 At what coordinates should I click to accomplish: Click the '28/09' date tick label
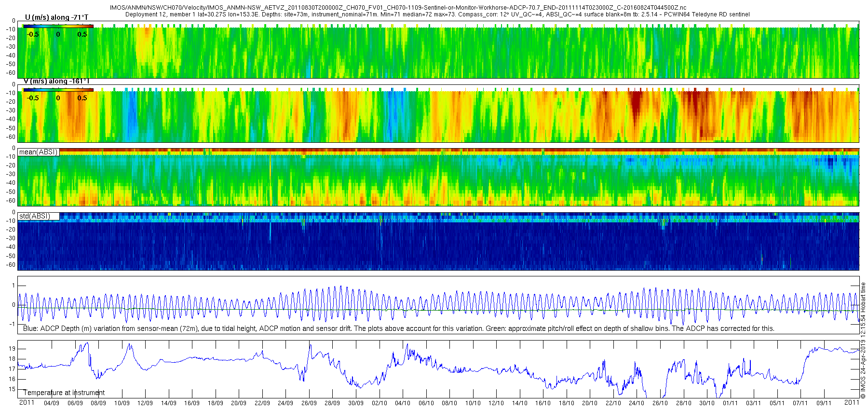click(332, 403)
